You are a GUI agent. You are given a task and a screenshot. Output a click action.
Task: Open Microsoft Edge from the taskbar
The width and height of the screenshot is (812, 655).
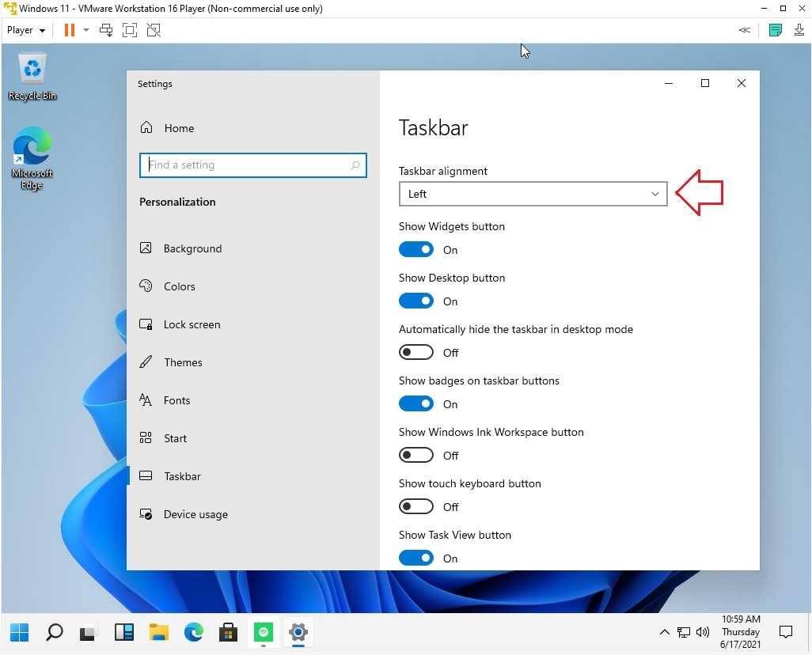194,632
